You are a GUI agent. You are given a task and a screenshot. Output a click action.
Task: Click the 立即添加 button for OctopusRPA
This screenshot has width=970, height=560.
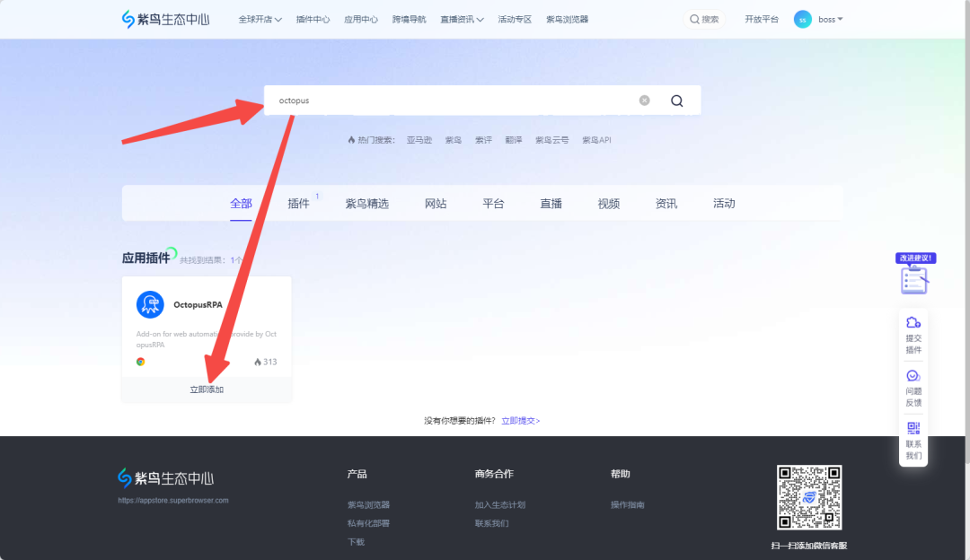[x=207, y=389]
